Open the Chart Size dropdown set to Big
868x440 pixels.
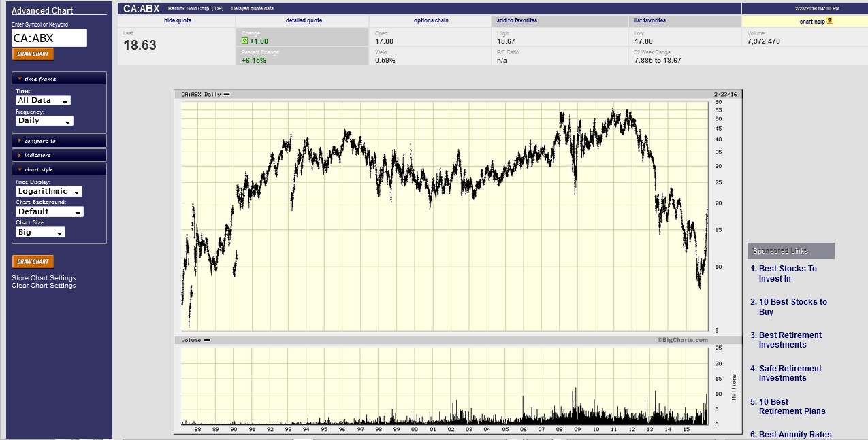[40, 232]
